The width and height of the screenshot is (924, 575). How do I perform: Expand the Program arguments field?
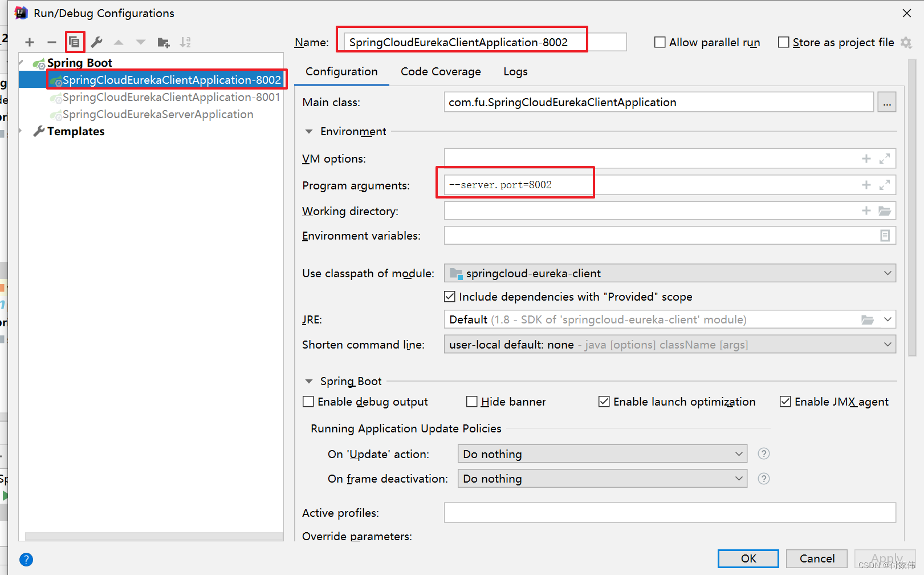tap(885, 185)
